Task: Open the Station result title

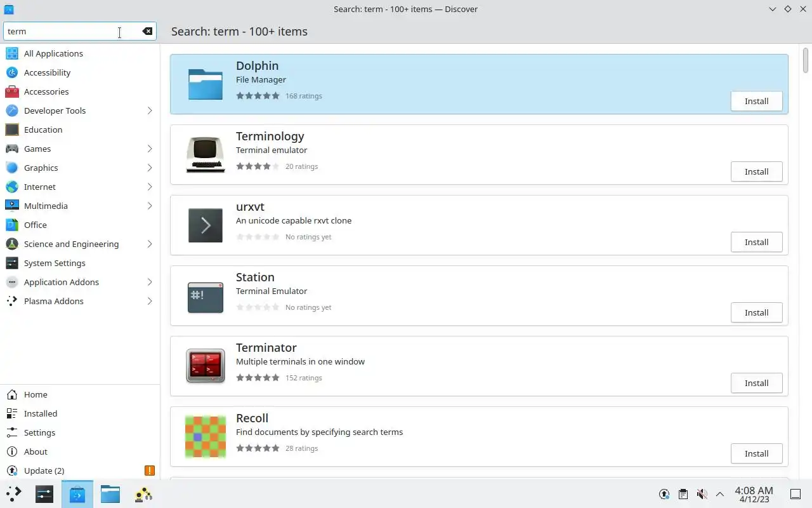Action: 255,277
